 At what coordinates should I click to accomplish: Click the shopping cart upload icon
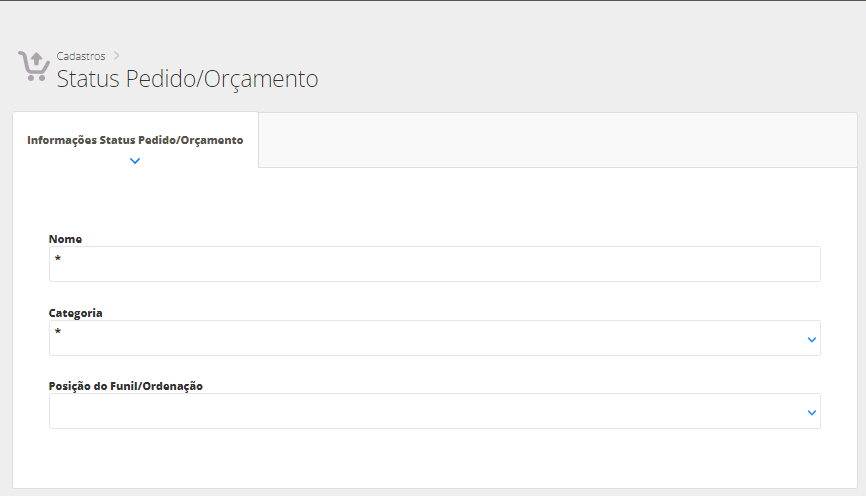pyautogui.click(x=33, y=66)
